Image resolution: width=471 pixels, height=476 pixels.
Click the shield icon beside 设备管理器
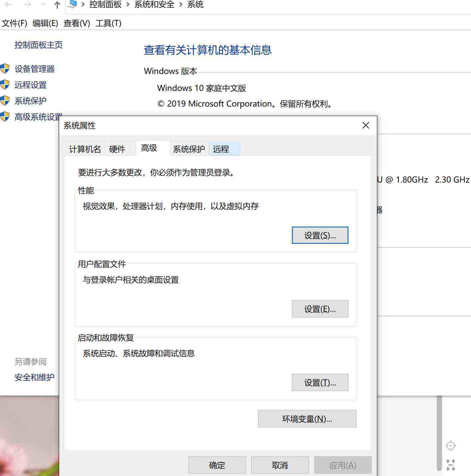pyautogui.click(x=5, y=69)
